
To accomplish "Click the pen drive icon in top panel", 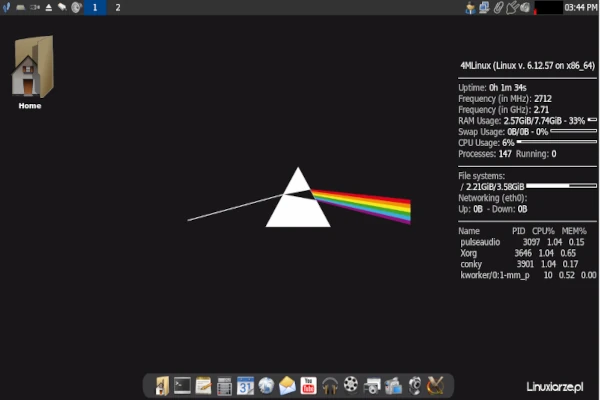I will (x=62, y=7).
